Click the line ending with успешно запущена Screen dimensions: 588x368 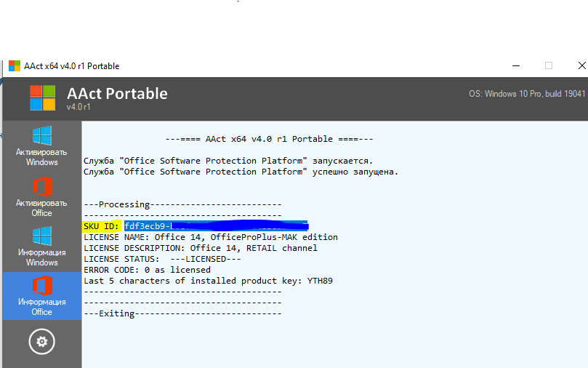click(241, 172)
